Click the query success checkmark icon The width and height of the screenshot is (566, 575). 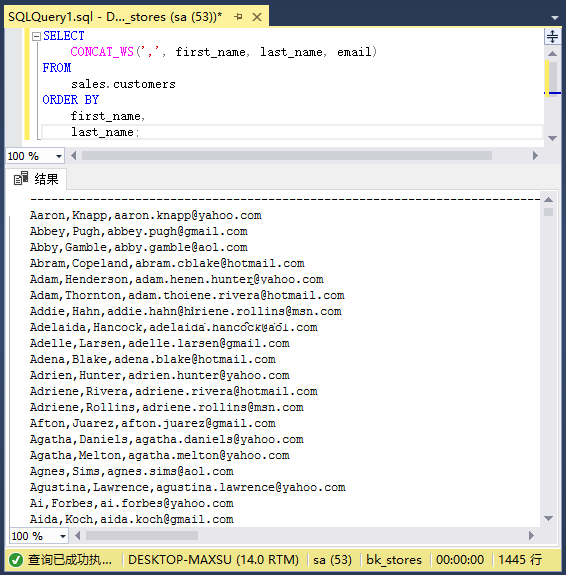[x=16, y=560]
